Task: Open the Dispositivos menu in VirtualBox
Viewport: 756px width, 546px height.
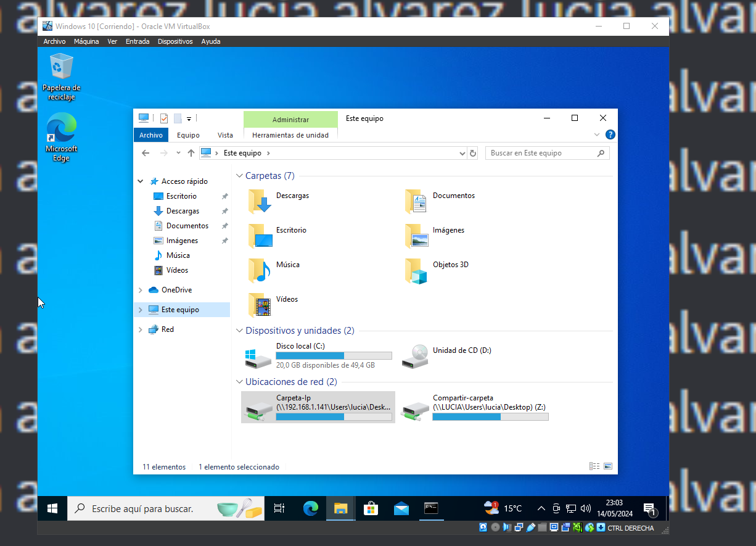Action: click(x=175, y=41)
